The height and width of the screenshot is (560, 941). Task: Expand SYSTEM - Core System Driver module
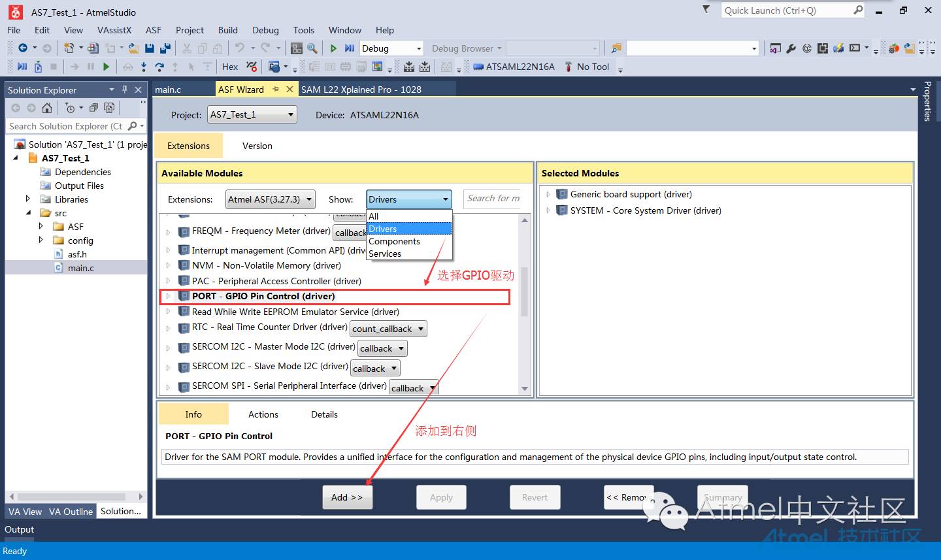coord(548,210)
